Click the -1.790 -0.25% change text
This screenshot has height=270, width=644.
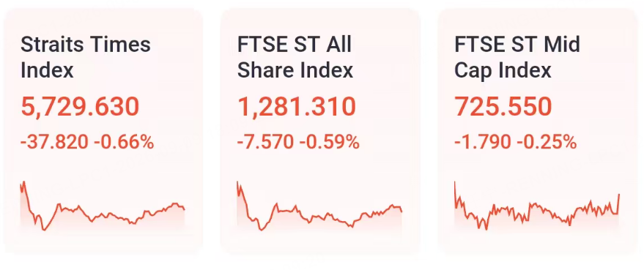516,143
